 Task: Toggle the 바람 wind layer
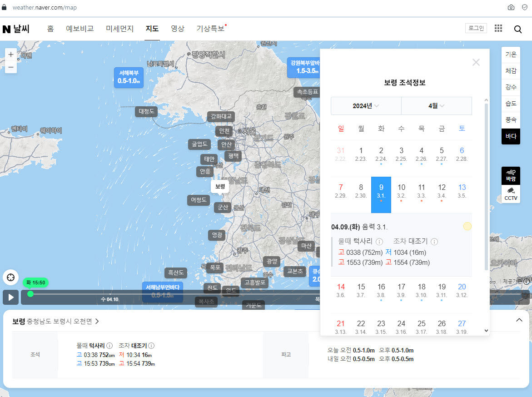click(x=511, y=175)
